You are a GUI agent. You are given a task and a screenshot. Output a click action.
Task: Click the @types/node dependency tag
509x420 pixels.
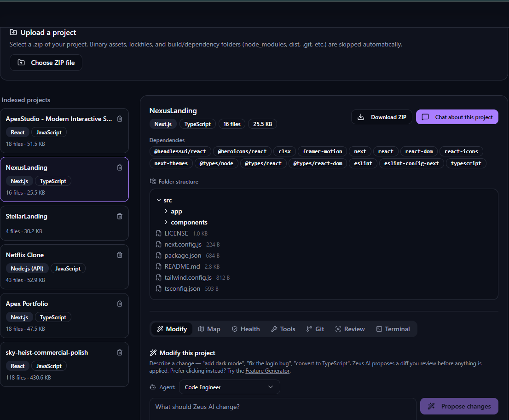216,163
